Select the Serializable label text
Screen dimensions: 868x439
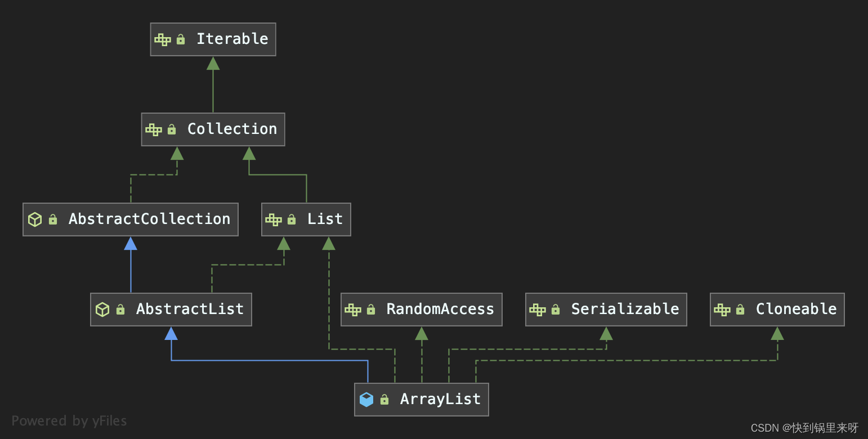tap(625, 309)
